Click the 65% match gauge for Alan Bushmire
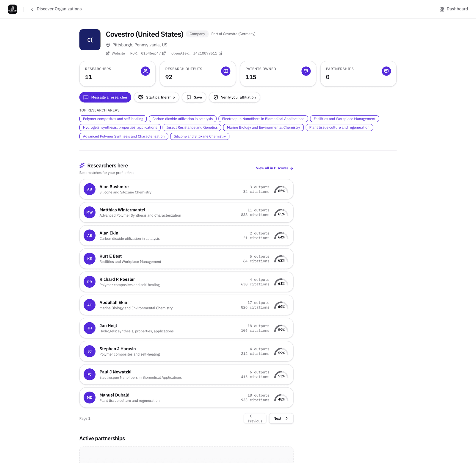The width and height of the screenshot is (476, 463). point(281,190)
